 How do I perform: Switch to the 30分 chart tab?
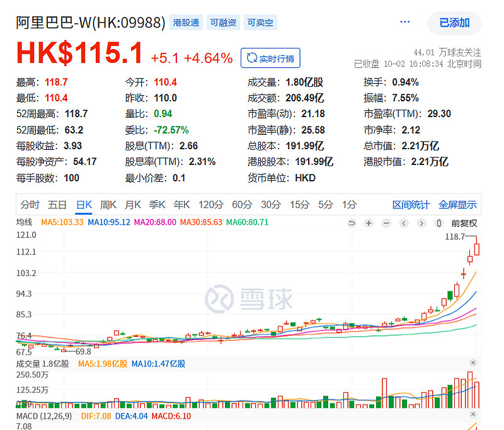click(271, 205)
